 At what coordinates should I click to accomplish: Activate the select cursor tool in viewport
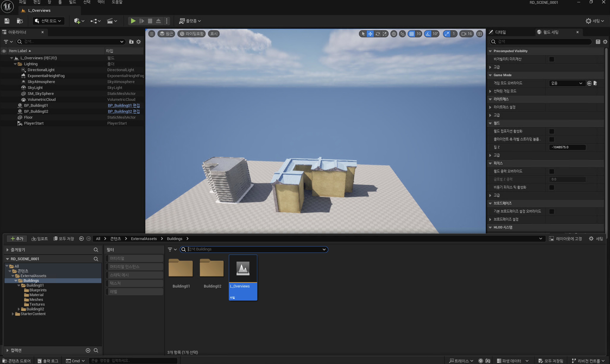click(363, 34)
